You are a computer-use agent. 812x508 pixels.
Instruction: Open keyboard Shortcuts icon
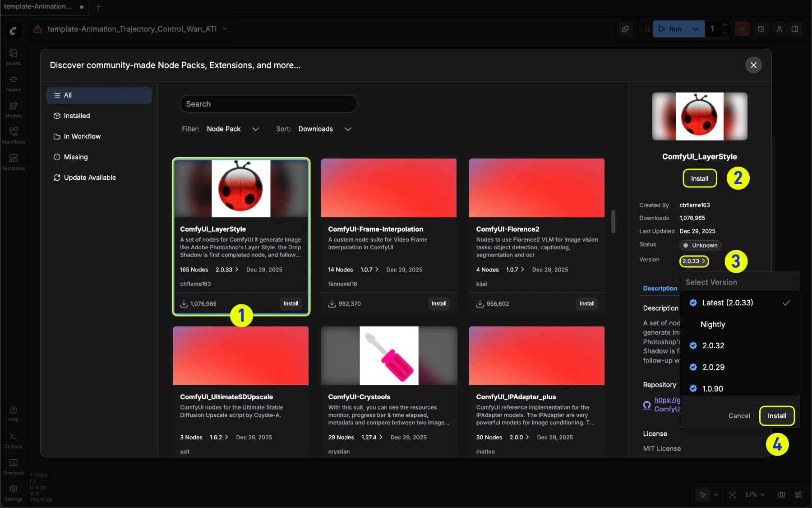(x=13, y=467)
